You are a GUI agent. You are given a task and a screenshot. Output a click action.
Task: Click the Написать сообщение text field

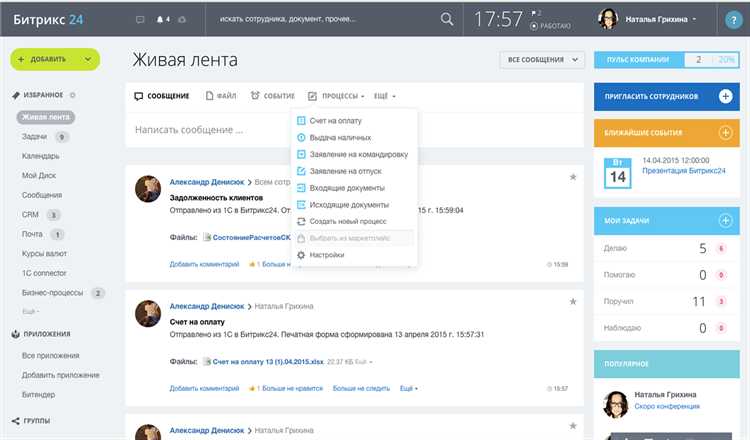coord(354,130)
